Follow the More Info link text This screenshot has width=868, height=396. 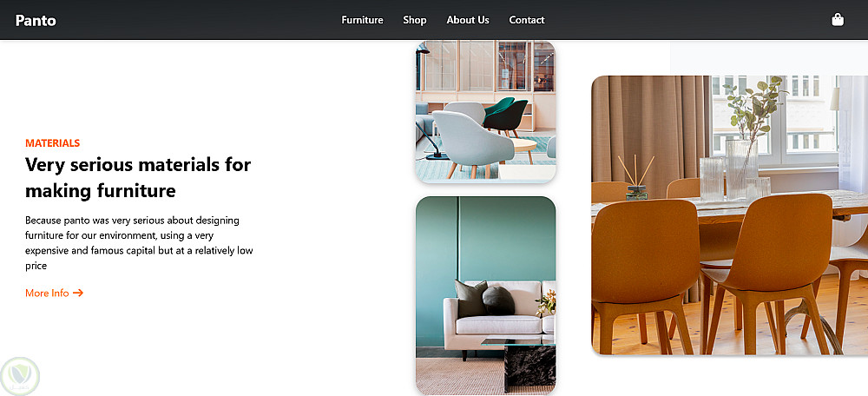pos(47,293)
